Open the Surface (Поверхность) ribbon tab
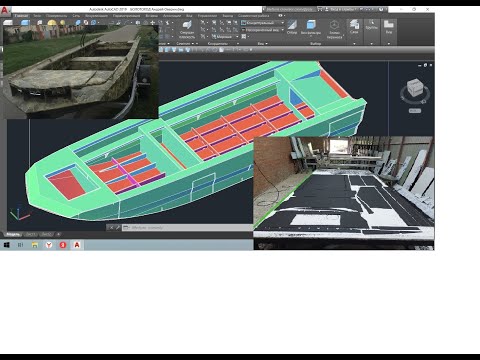The width and height of the screenshot is (480, 360). [x=56, y=16]
